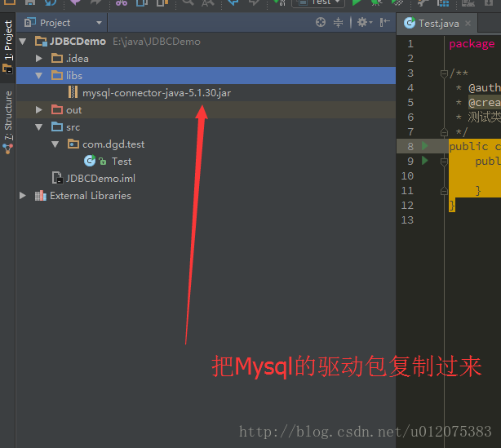The width and height of the screenshot is (501, 448).
Task: Click the Undo arrow toolbar icon
Action: (x=76, y=3)
